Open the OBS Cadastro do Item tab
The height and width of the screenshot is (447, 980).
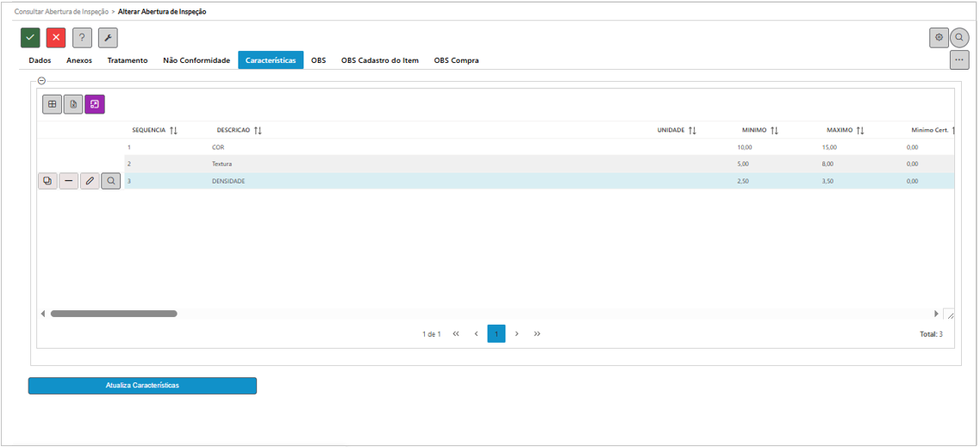click(380, 61)
